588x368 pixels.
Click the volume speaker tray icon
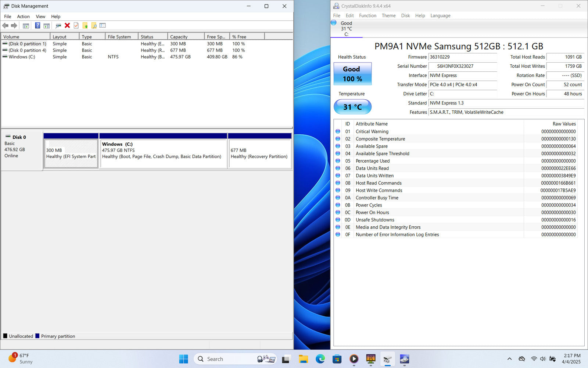pos(543,359)
